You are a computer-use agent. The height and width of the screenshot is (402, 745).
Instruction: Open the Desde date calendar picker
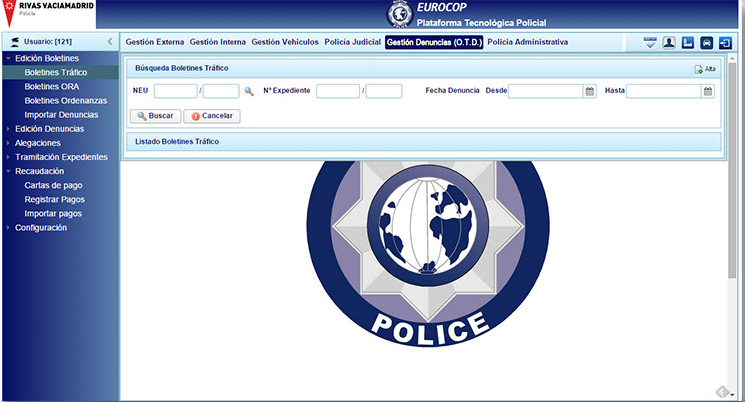tap(590, 91)
